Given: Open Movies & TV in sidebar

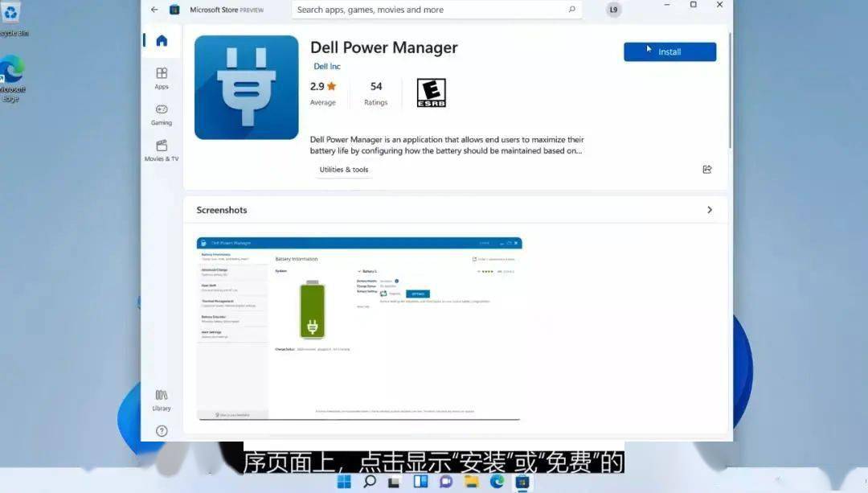Looking at the screenshot, I should (162, 150).
